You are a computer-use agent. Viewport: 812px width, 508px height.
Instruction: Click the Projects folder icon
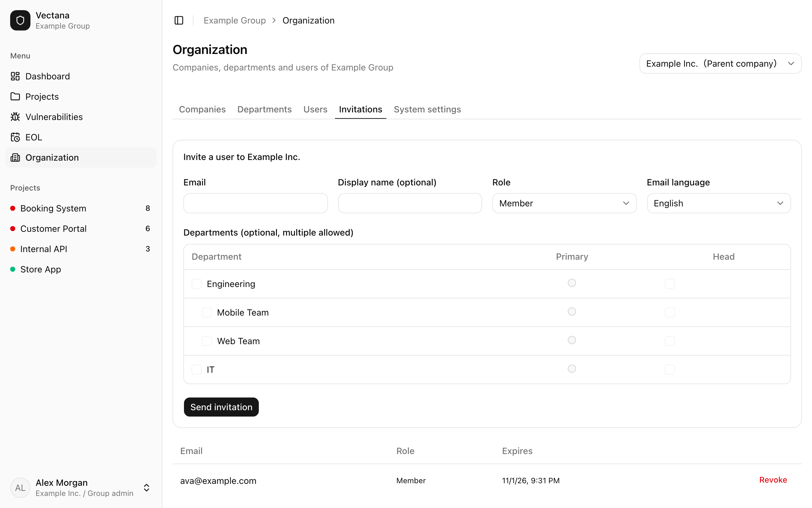click(x=15, y=97)
